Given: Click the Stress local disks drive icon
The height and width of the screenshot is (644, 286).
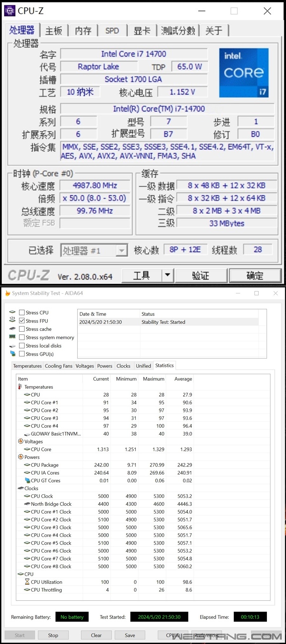Looking at the screenshot, I should pyautogui.click(x=12, y=346).
